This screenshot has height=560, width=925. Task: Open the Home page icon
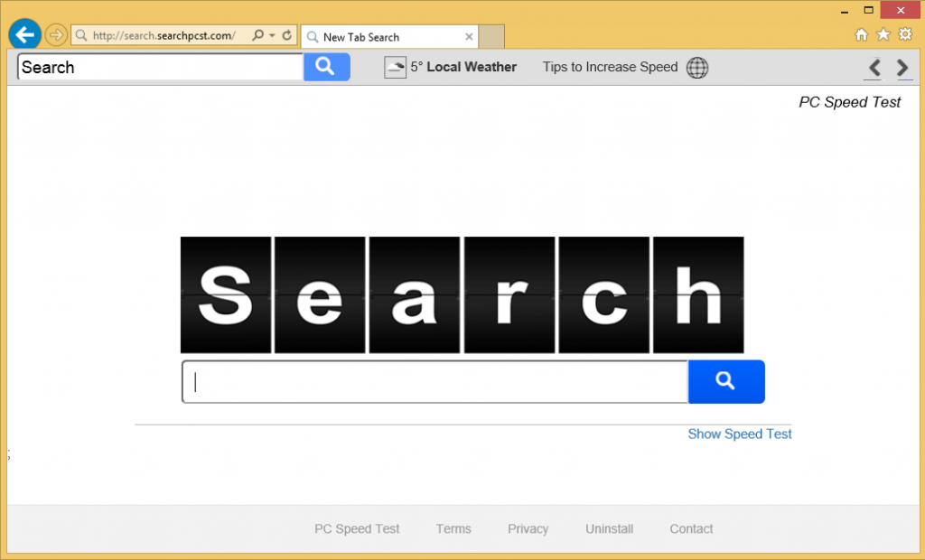coord(861,35)
